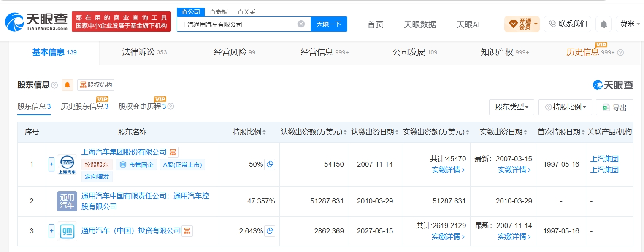
Task: Sort by 持股比例 column header
Action: point(249,132)
